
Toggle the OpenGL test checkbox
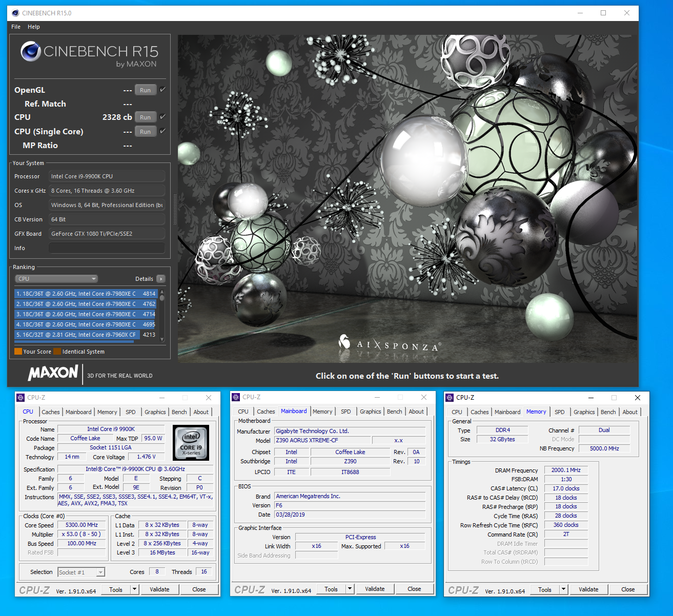tap(163, 90)
